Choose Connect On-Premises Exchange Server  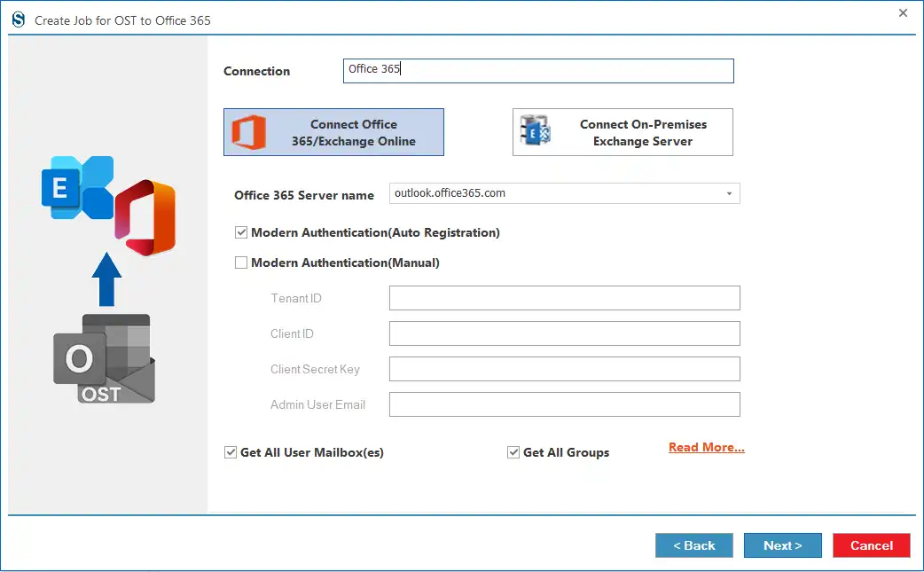pyautogui.click(x=623, y=132)
